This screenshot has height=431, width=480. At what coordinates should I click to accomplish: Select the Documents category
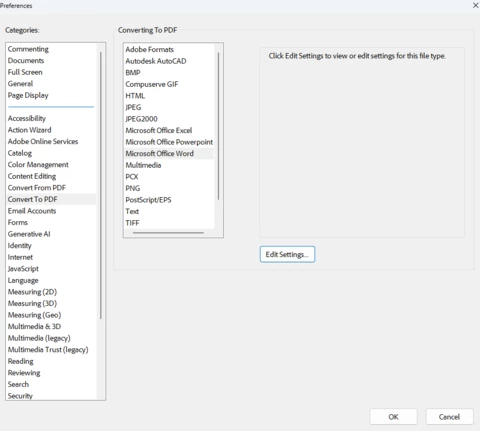click(x=26, y=61)
